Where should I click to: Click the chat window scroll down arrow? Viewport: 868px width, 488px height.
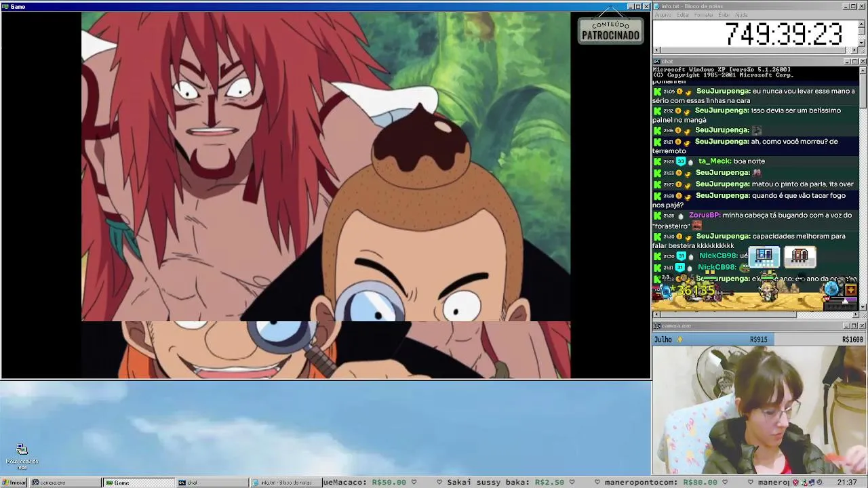click(x=863, y=306)
